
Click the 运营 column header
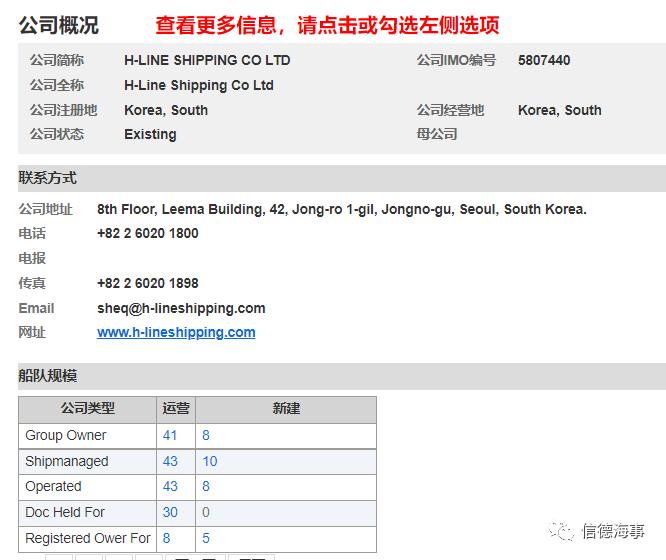click(x=176, y=409)
